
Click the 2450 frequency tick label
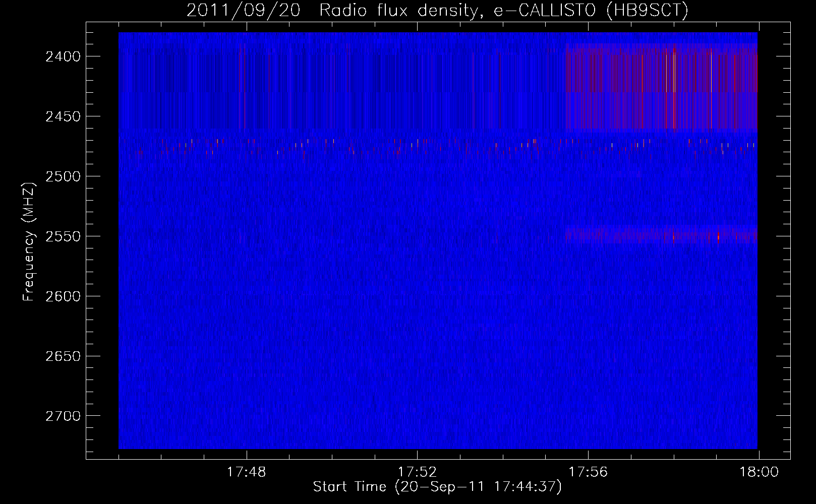pos(63,116)
